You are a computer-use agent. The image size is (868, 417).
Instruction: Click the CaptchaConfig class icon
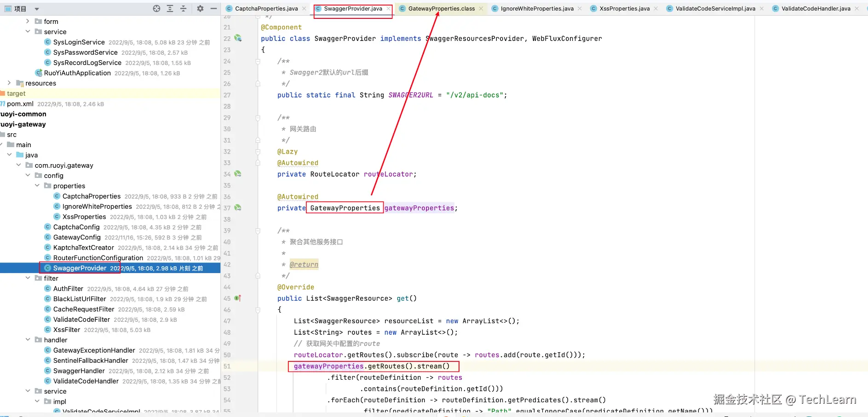coord(47,227)
